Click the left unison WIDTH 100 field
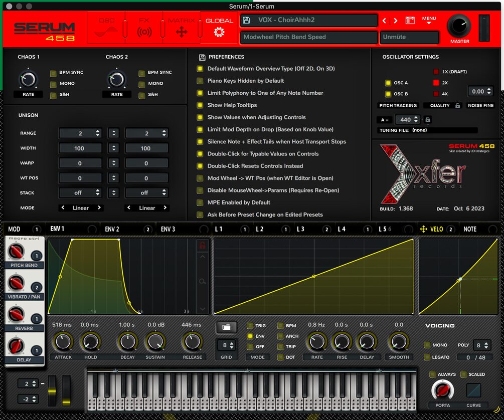This screenshot has width=504, height=420. [80, 148]
